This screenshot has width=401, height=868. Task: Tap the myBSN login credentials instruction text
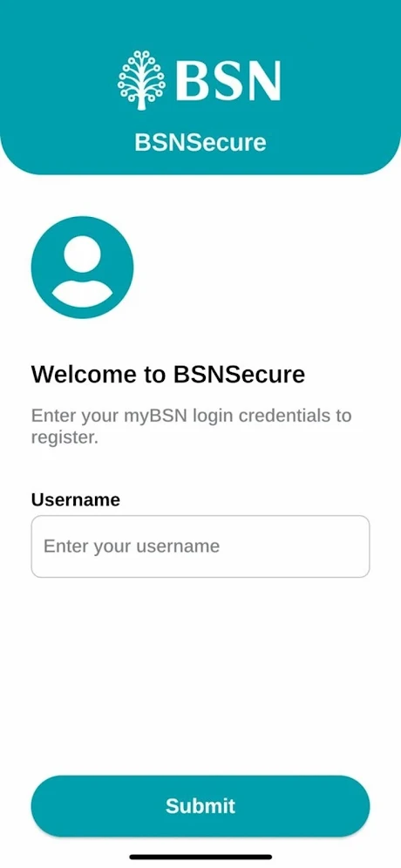pyautogui.click(x=191, y=426)
